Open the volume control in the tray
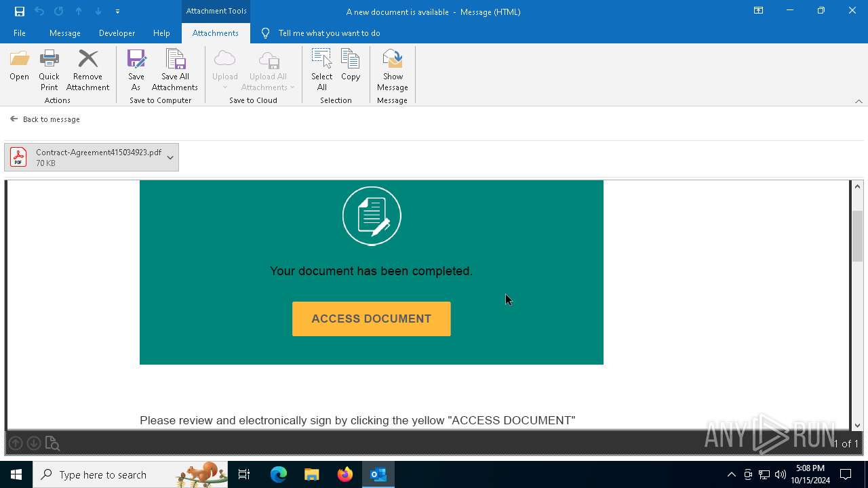The width and height of the screenshot is (868, 488). tap(781, 474)
